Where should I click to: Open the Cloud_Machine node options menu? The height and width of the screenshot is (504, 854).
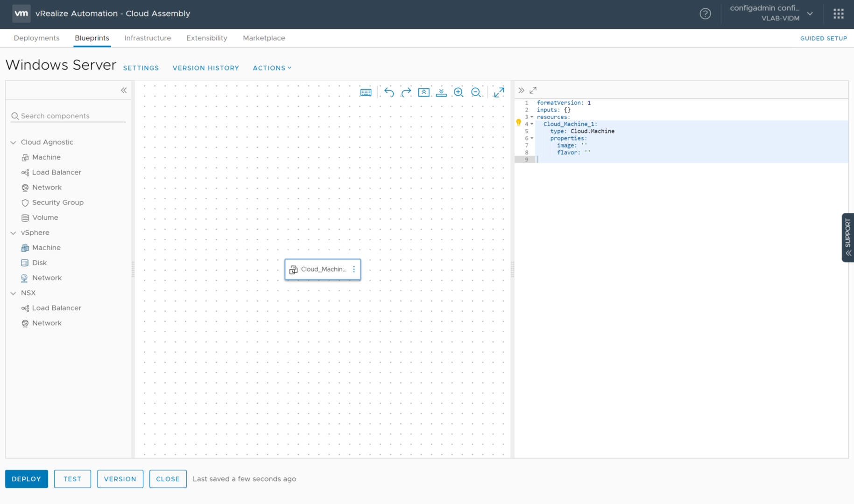[x=354, y=269]
